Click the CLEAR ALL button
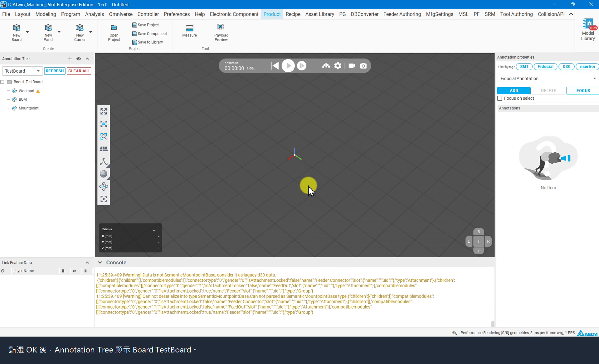 tap(79, 71)
